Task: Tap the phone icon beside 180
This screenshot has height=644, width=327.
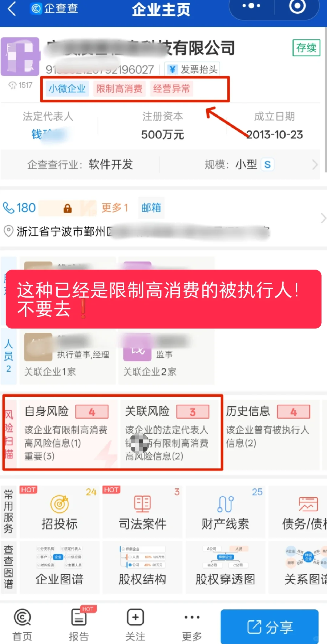Action: point(8,208)
